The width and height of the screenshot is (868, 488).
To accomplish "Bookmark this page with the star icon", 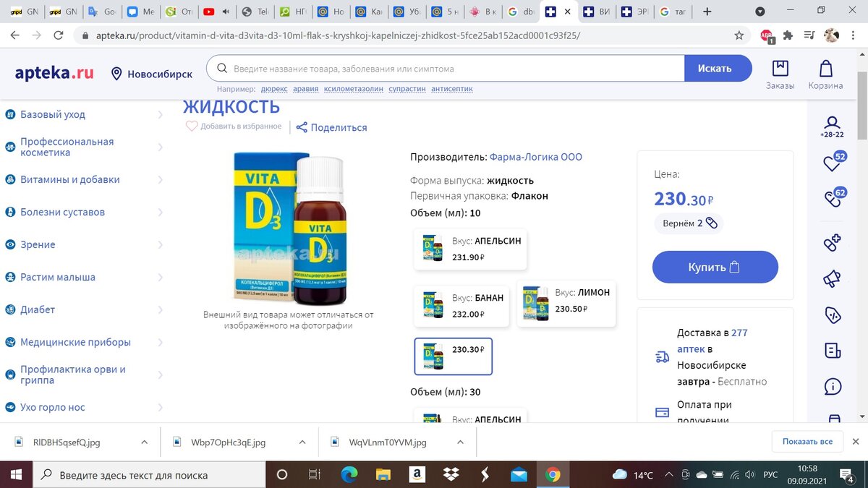I will click(x=739, y=35).
